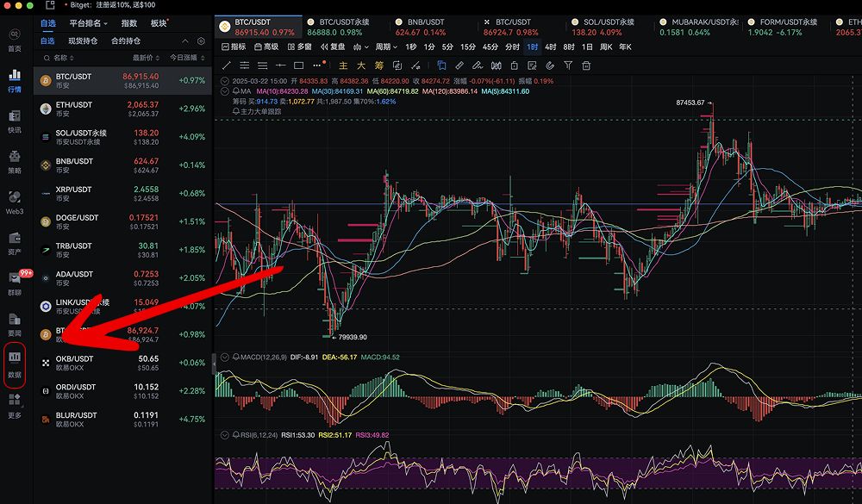This screenshot has height=504, width=862.
Task: Toggle the 主 main indicator button
Action: click(342, 65)
